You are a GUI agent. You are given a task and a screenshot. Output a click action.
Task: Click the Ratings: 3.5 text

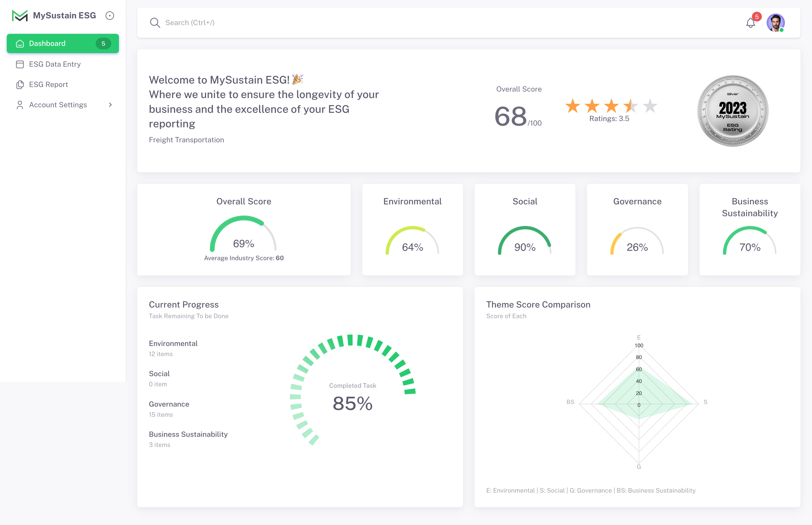(x=609, y=119)
